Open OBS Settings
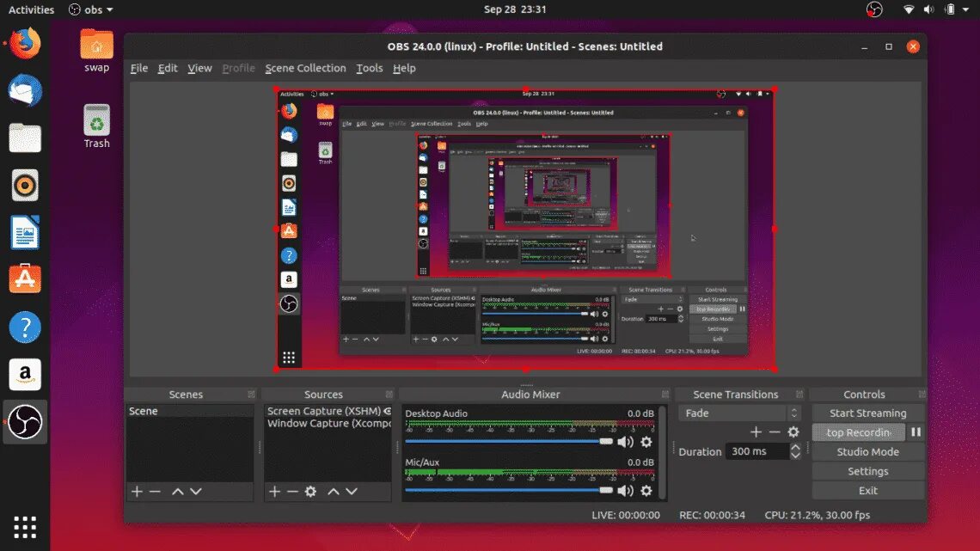The image size is (980, 551). (867, 471)
